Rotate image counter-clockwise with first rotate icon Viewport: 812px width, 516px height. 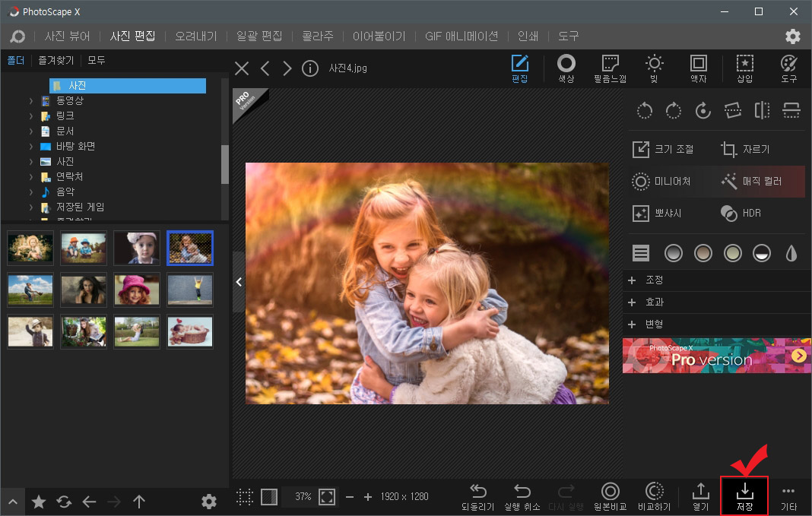click(644, 110)
